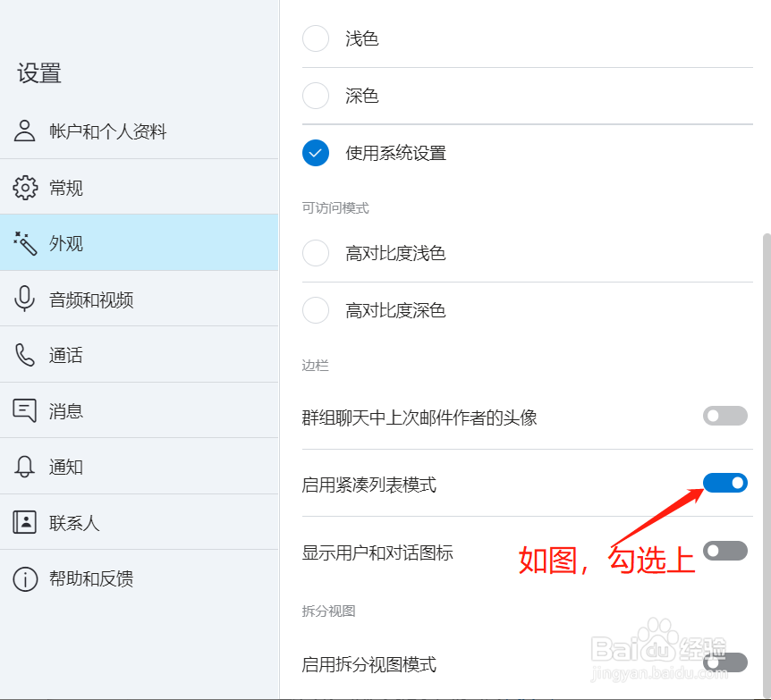771x700 pixels.
Task: Enable the 启用拆分视图模式 switch
Action: tap(725, 662)
